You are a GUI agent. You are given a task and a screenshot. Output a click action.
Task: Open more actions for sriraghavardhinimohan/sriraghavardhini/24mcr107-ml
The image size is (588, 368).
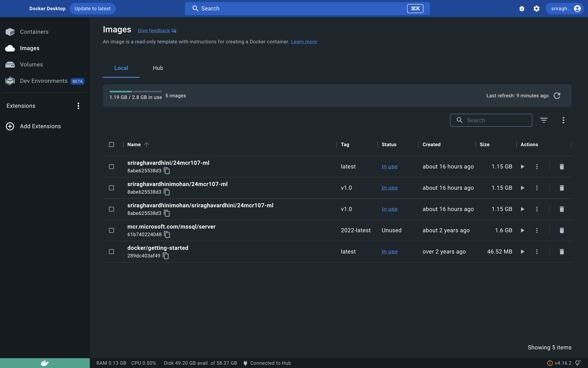point(537,209)
